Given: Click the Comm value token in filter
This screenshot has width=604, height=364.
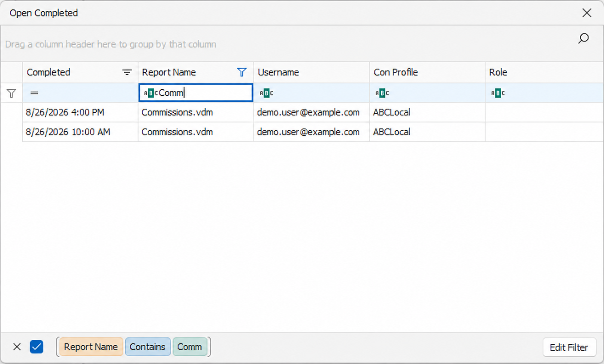Looking at the screenshot, I should [190, 347].
